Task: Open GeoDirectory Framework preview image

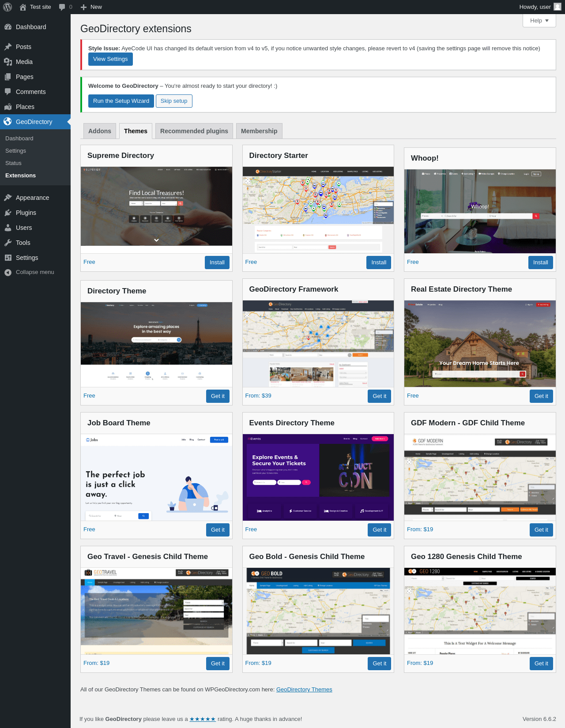Action: (x=318, y=344)
